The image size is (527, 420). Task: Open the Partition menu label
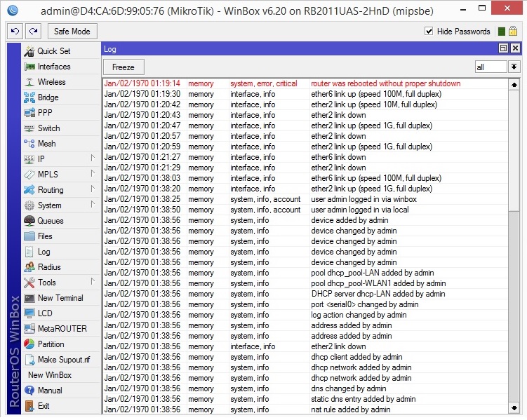(51, 344)
